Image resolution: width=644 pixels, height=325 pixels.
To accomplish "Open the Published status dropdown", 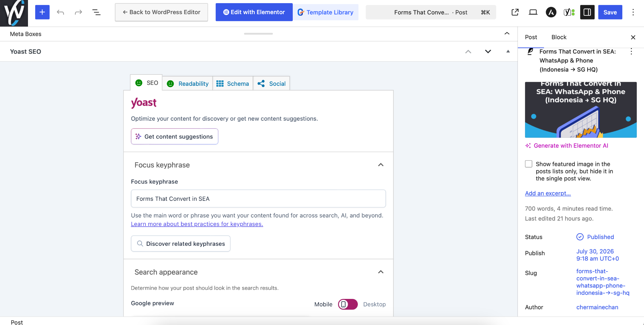I will coord(595,237).
